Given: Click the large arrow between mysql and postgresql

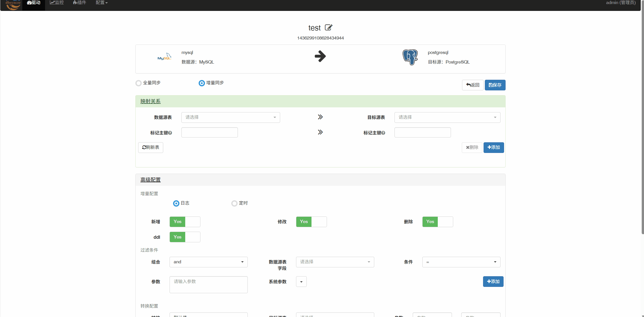Looking at the screenshot, I should pyautogui.click(x=320, y=56).
